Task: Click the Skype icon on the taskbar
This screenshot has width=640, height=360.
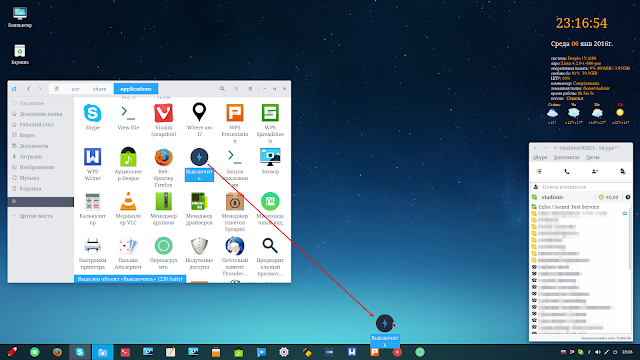Action: 80,352
